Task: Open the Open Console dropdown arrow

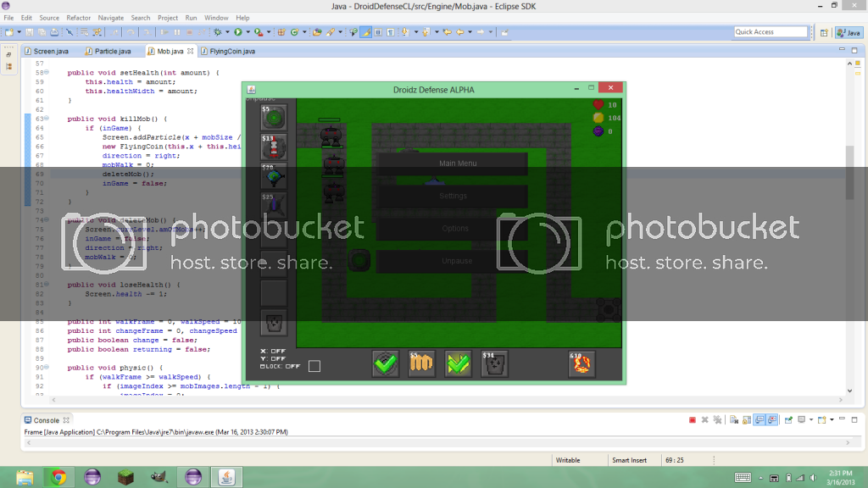Action: point(832,420)
